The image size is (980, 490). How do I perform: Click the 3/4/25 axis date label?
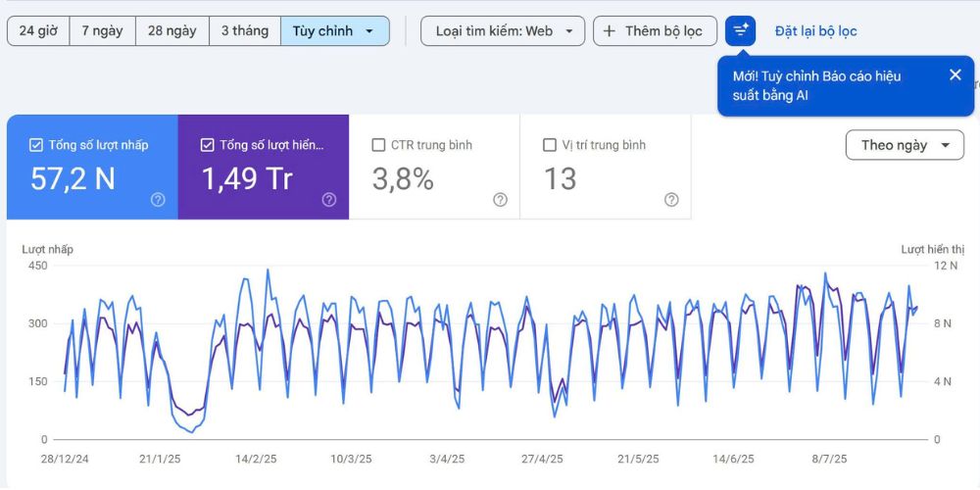tap(447, 460)
